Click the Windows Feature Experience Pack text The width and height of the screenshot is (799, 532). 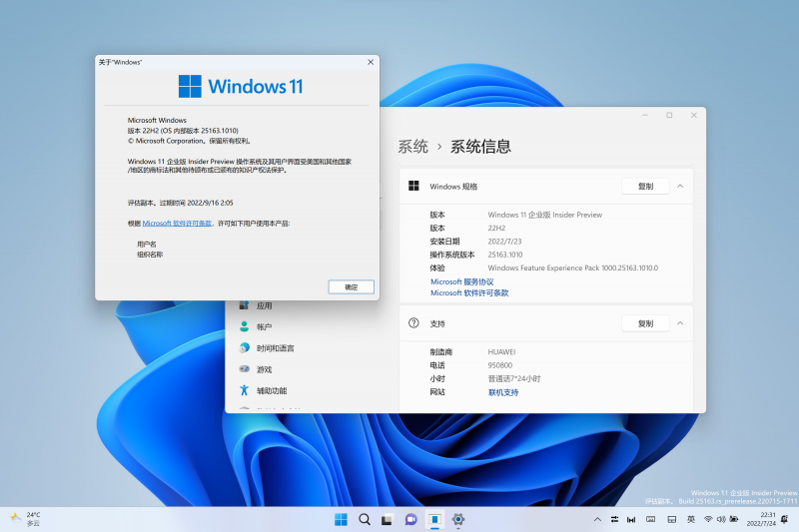point(572,267)
